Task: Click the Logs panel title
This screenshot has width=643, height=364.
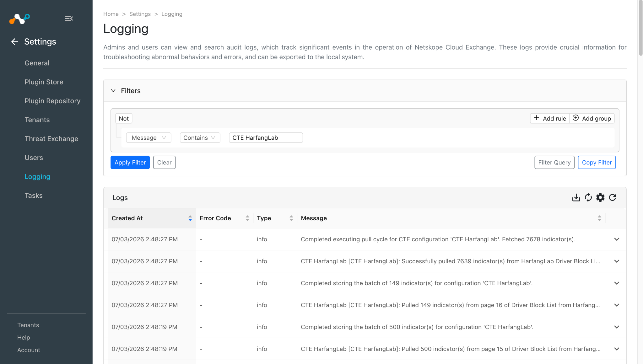Action: (x=120, y=198)
